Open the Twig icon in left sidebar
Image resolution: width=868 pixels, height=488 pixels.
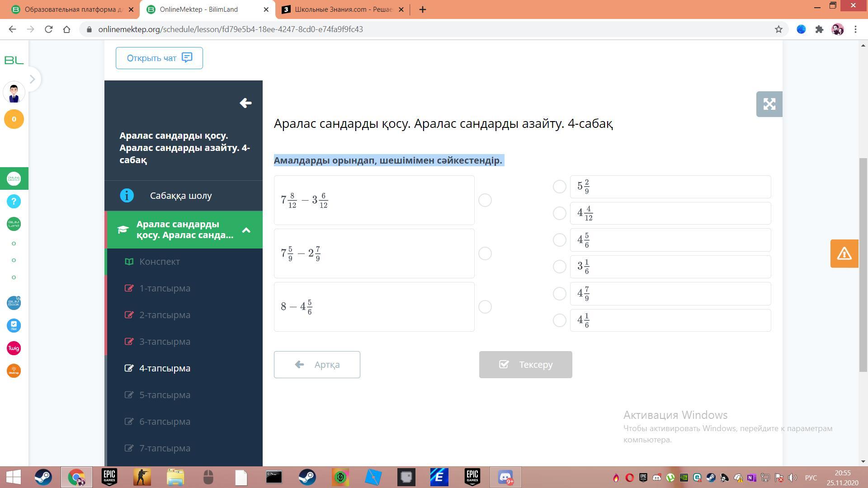[14, 348]
